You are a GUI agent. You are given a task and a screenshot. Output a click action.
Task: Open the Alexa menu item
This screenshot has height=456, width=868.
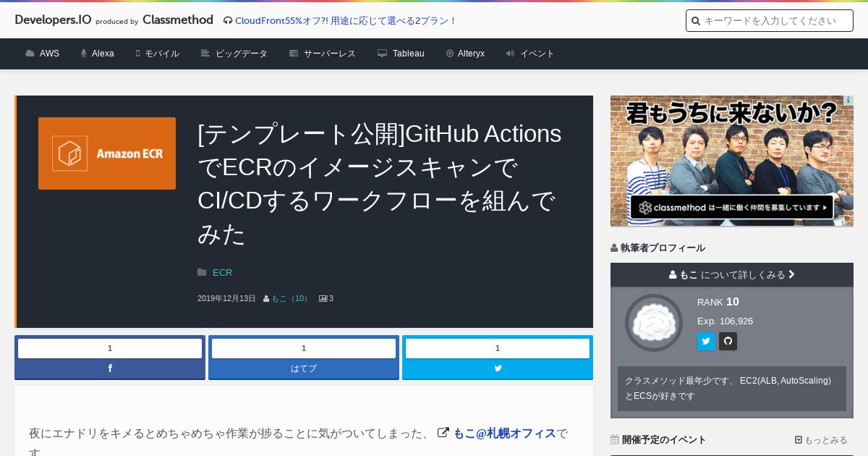point(103,54)
